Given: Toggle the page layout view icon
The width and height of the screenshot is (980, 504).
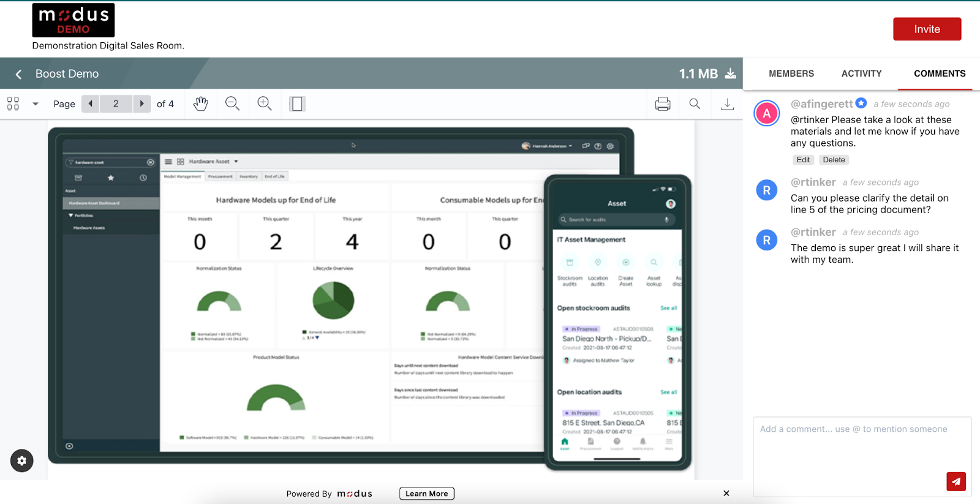Looking at the screenshot, I should pos(297,104).
